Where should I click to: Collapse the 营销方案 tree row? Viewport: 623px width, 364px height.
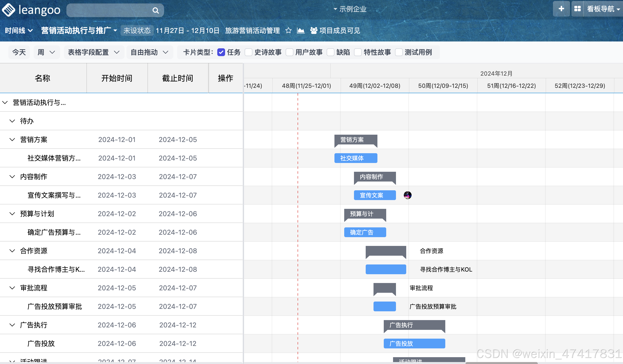click(12, 140)
